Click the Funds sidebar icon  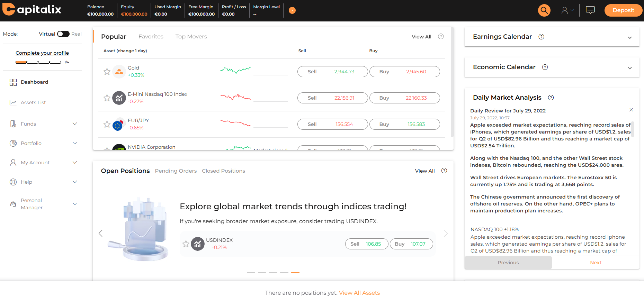13,124
